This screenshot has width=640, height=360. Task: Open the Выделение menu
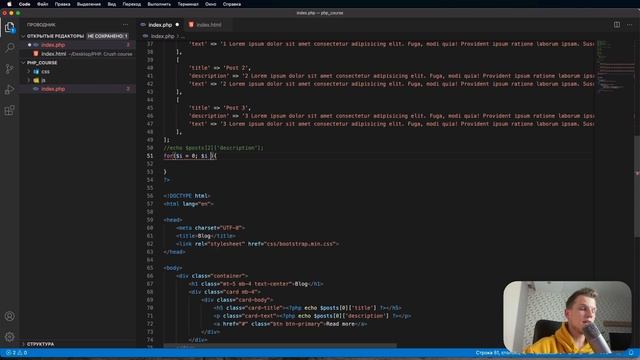pos(89,4)
